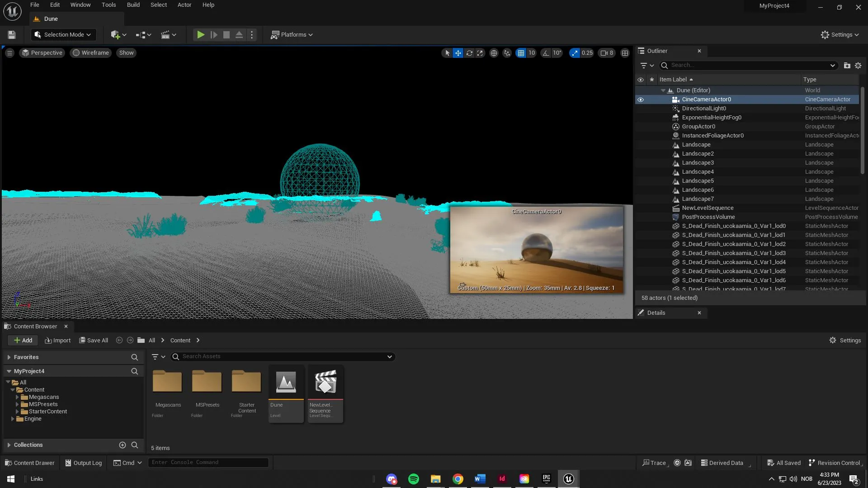
Task: Open Outliner filter options
Action: pos(647,66)
